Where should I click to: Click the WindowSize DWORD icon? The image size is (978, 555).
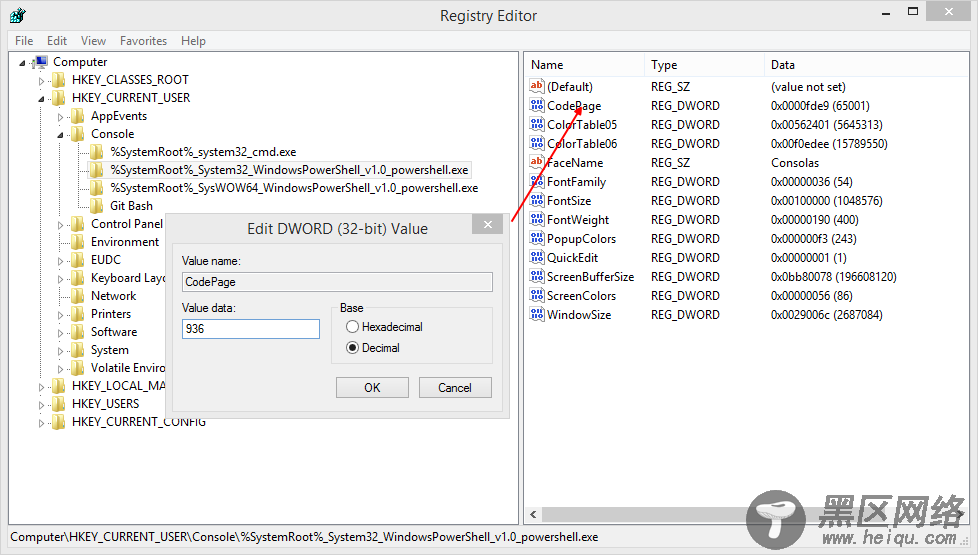pyautogui.click(x=536, y=314)
